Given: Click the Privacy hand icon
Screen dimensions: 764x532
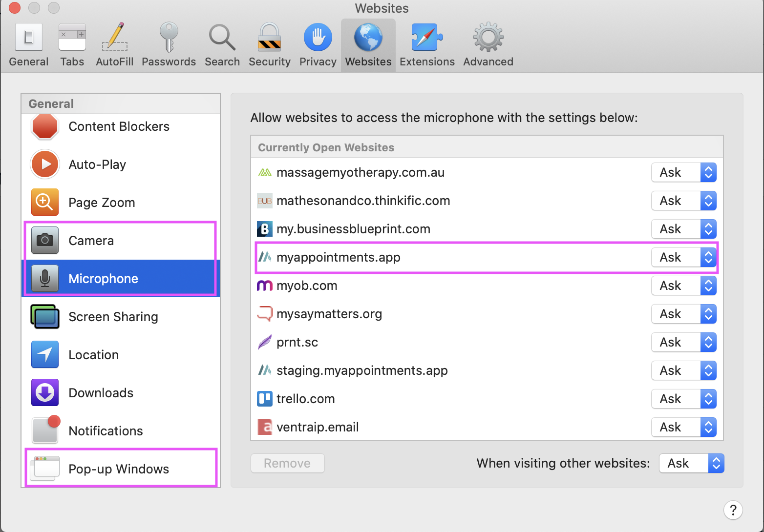Looking at the screenshot, I should (318, 38).
